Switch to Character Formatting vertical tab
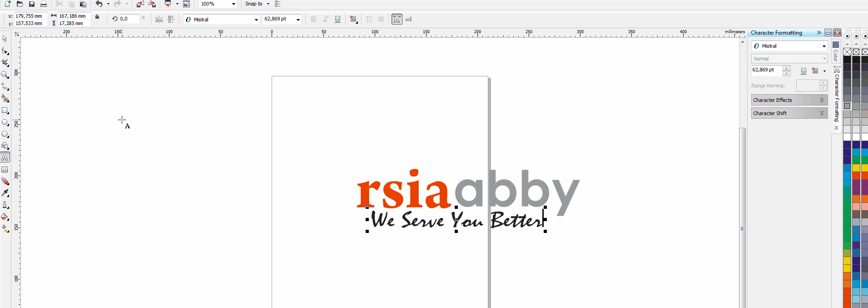The image size is (868, 308). (x=837, y=94)
